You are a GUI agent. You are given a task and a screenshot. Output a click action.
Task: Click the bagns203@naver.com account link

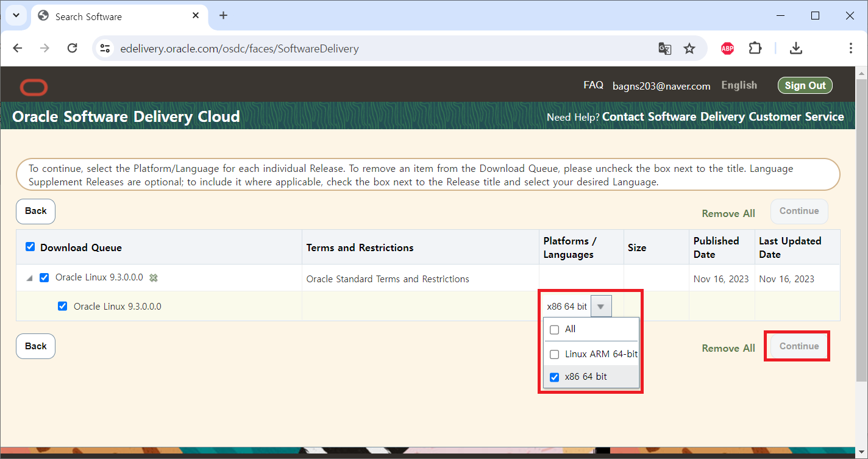pos(661,86)
